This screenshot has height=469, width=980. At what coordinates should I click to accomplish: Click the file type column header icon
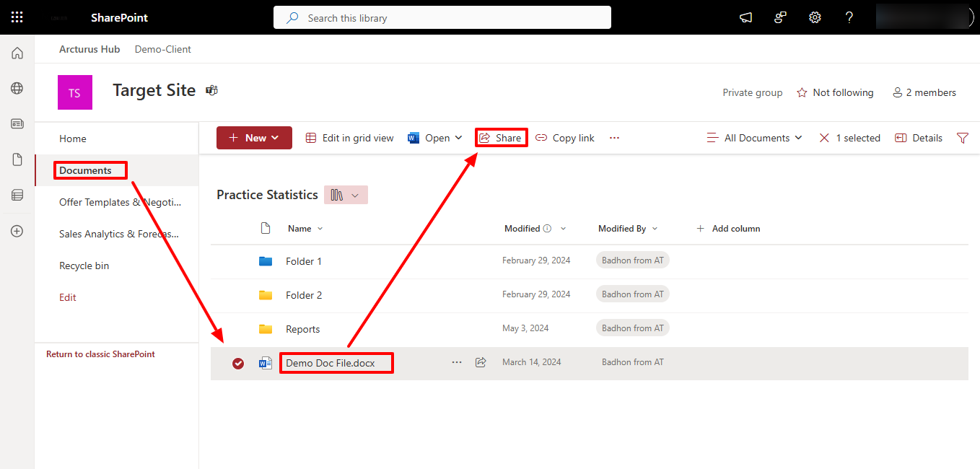[x=266, y=229]
